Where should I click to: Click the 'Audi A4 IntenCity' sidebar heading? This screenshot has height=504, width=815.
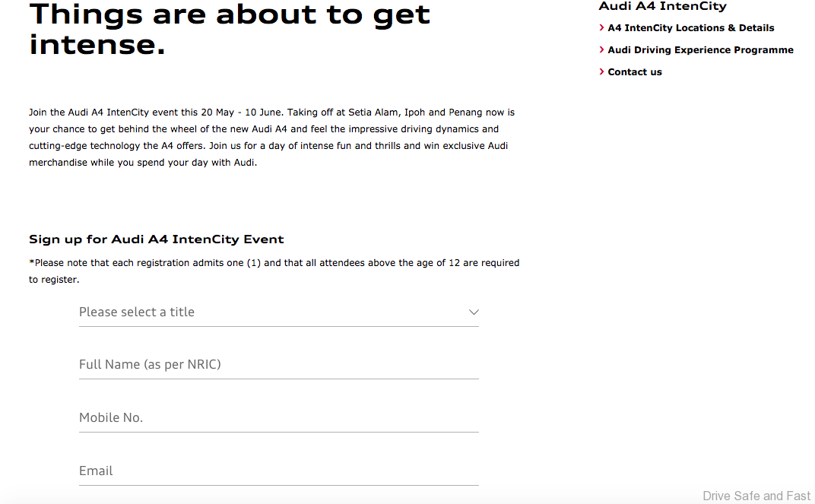pyautogui.click(x=662, y=7)
